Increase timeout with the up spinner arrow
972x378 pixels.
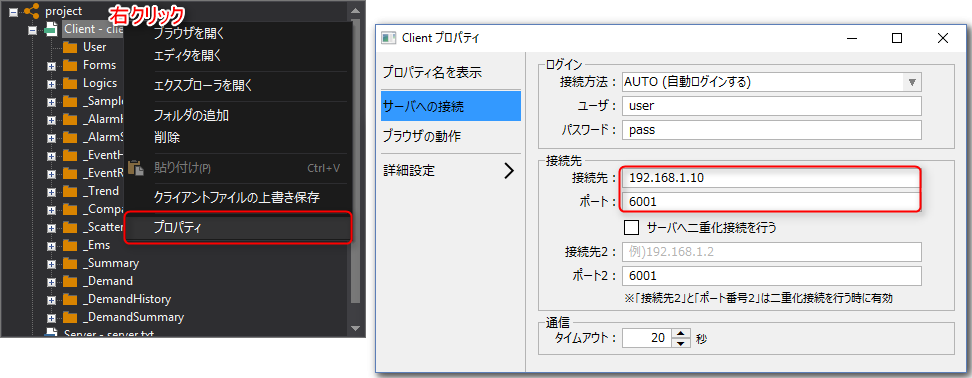(x=681, y=334)
